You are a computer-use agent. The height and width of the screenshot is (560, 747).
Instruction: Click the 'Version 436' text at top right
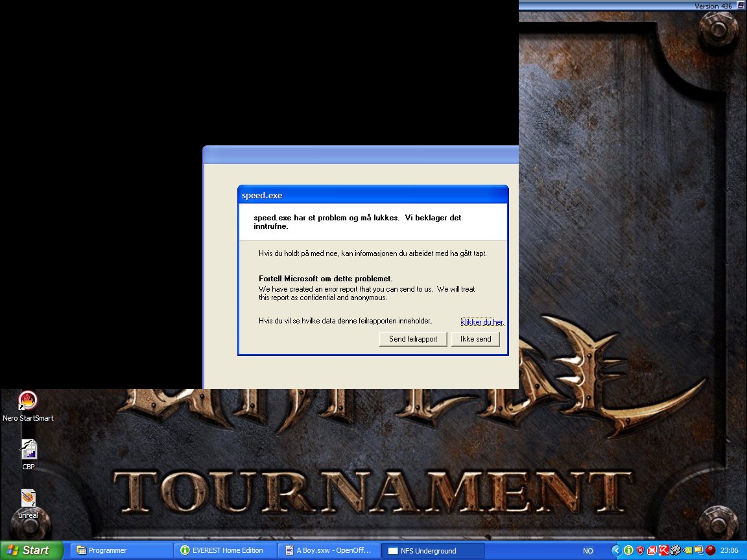pyautogui.click(x=713, y=6)
